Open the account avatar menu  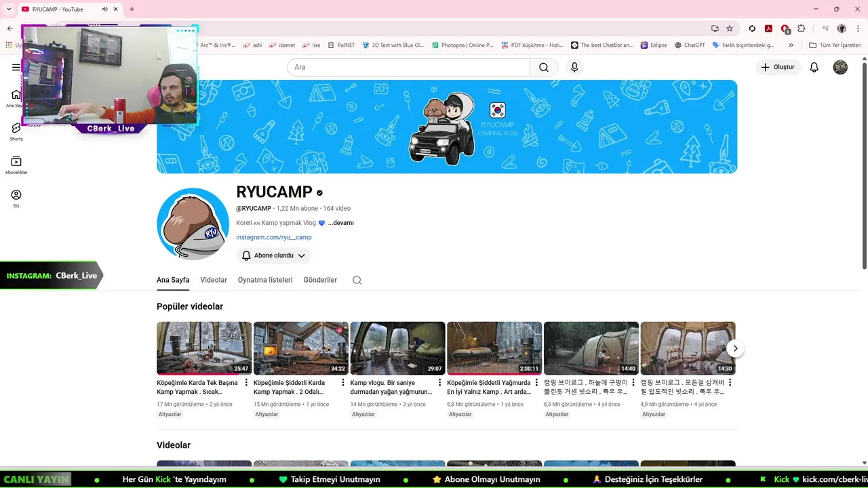coord(840,67)
